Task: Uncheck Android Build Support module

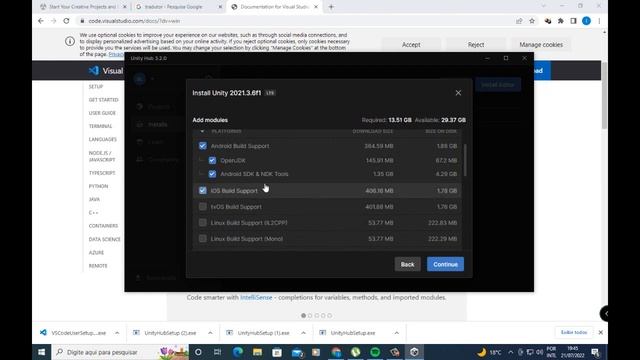Action: coord(202,146)
